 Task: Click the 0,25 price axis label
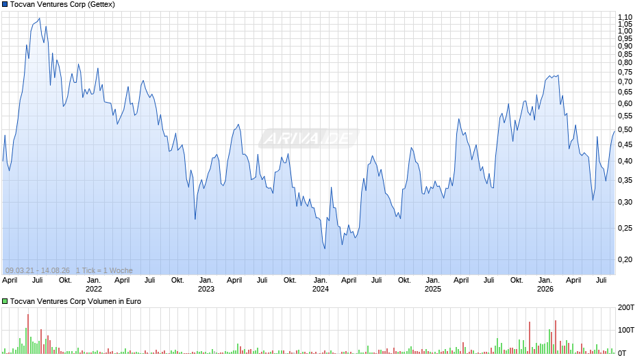(x=625, y=228)
